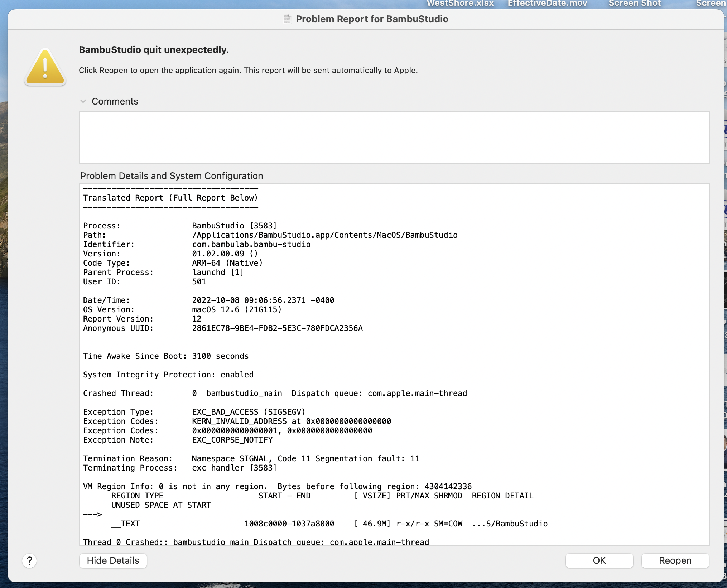This screenshot has height=588, width=727.
Task: Click the Problem Details and System Configuration label
Action: pyautogui.click(x=171, y=176)
